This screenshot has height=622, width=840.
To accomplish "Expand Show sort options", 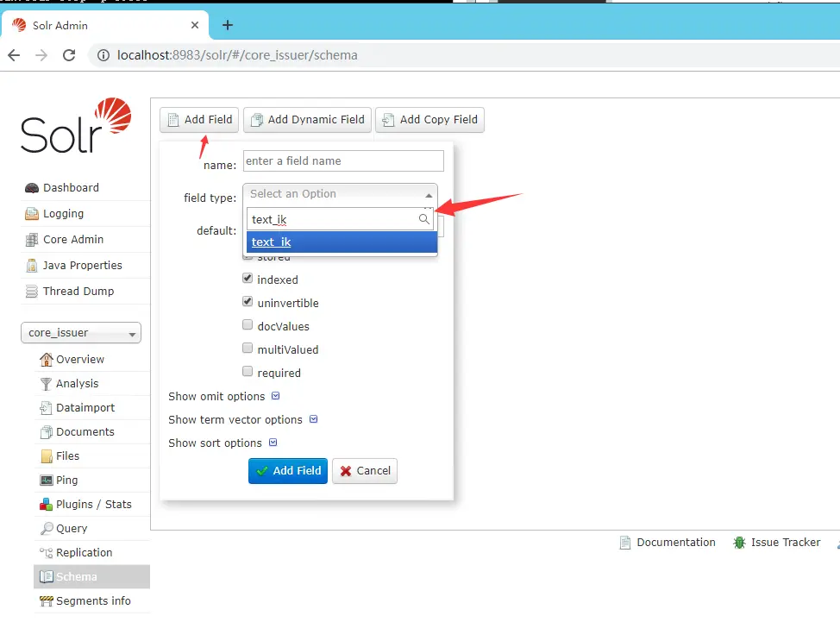I will click(223, 443).
